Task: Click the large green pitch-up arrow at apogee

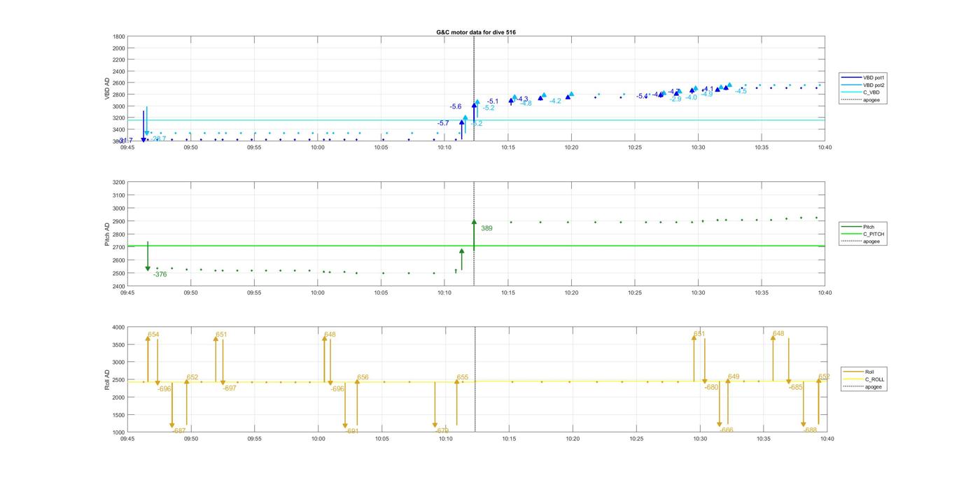Action: coord(474,234)
